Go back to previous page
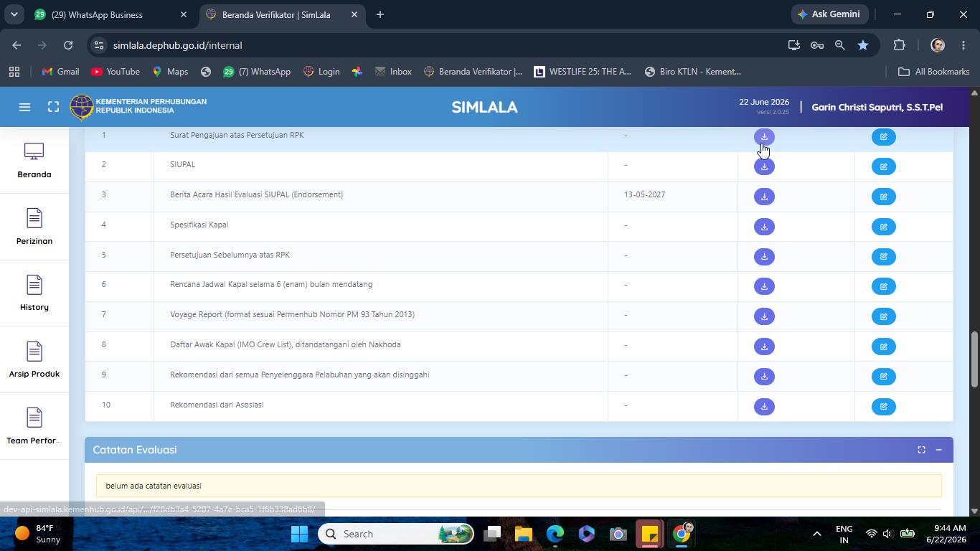 17,45
